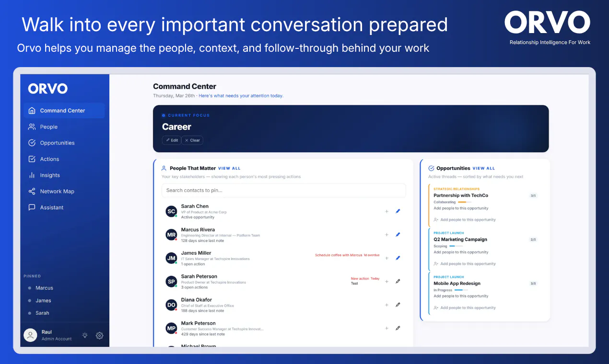Open Opportunities in sidebar
Viewport: 609px width, 364px height.
click(x=64, y=143)
